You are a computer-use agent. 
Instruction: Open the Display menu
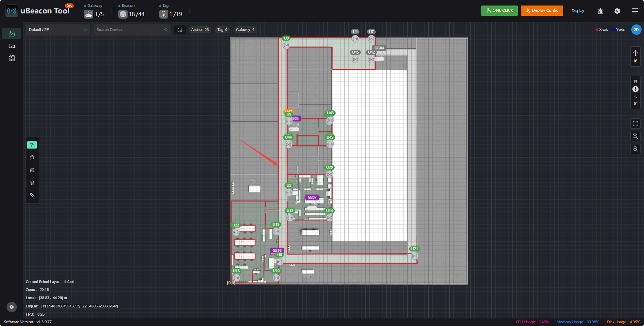pyautogui.click(x=578, y=11)
